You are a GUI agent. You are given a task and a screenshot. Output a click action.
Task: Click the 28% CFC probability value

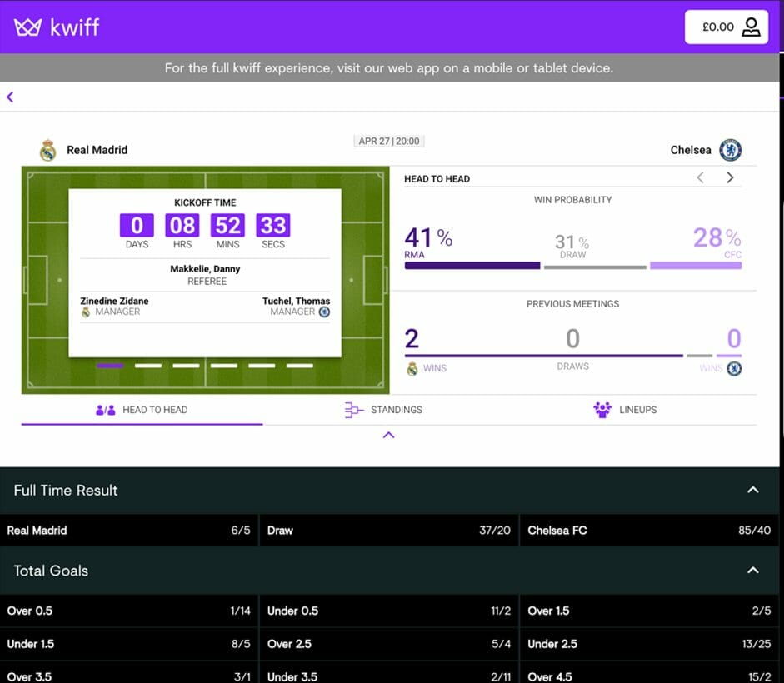click(x=717, y=237)
